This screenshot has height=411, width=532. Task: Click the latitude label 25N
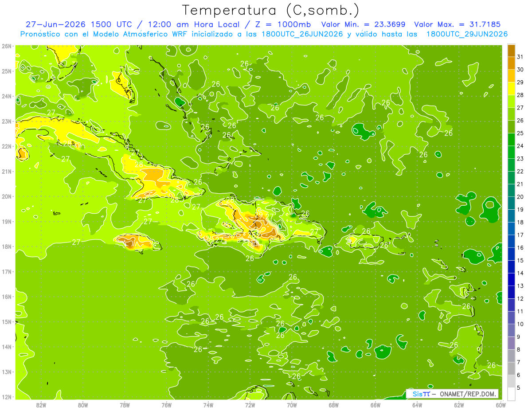7,71
